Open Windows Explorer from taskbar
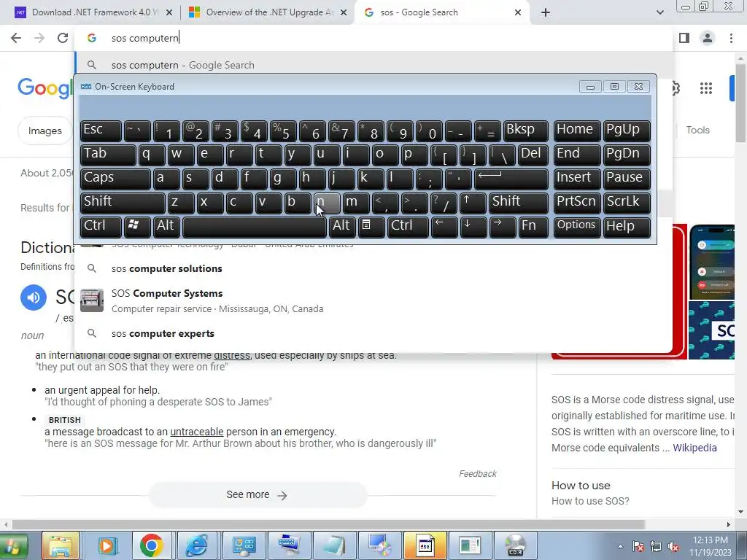The width and height of the screenshot is (747, 560). pos(61,545)
